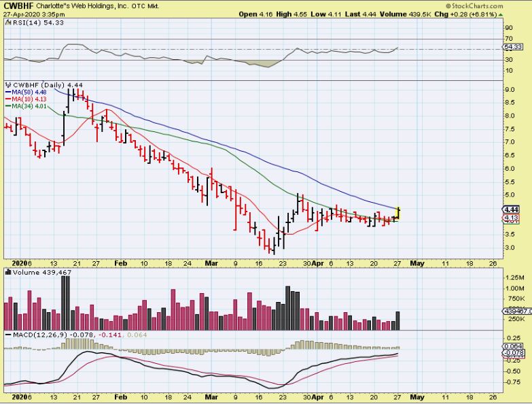Click the 30 oversold level on RSI axis
Image resolution: width=532 pixels, height=404 pixels.
(509, 60)
